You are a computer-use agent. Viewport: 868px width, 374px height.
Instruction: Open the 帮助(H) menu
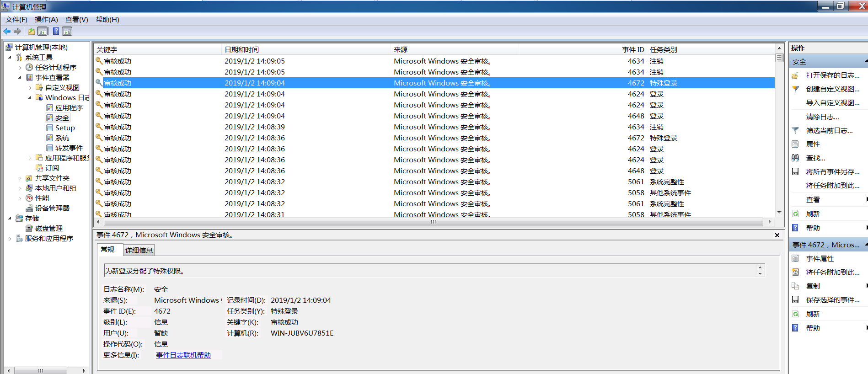point(107,19)
